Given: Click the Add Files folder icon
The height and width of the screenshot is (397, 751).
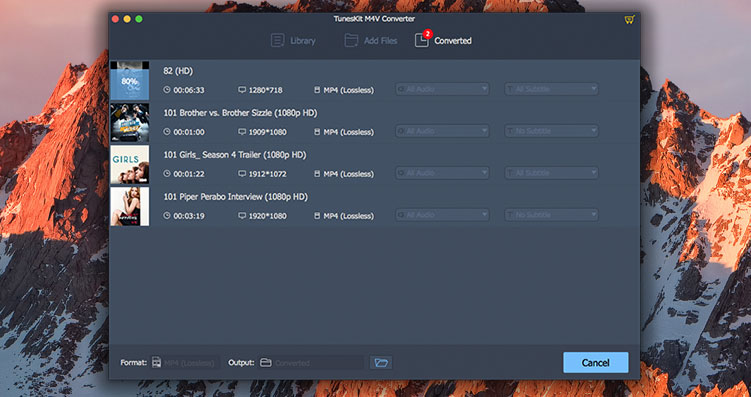Looking at the screenshot, I should (x=351, y=41).
